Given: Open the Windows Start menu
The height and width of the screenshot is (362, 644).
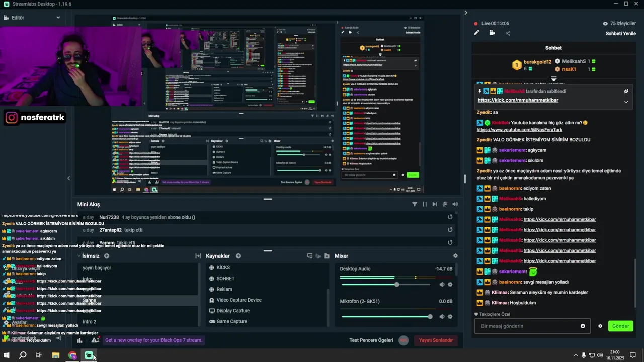Looking at the screenshot, I should pos(7,355).
